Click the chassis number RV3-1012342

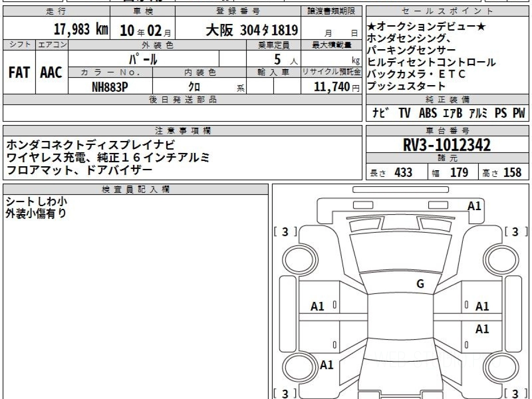click(447, 145)
